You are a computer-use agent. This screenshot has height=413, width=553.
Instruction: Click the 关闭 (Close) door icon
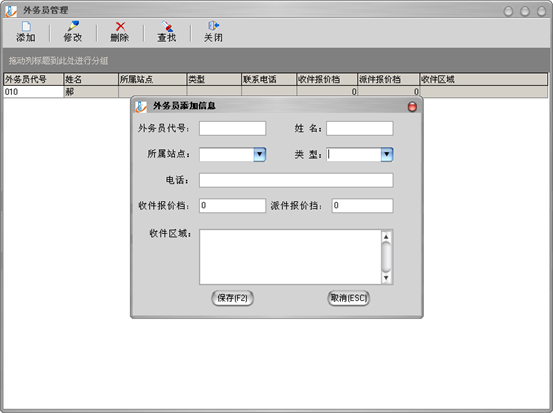(x=213, y=32)
